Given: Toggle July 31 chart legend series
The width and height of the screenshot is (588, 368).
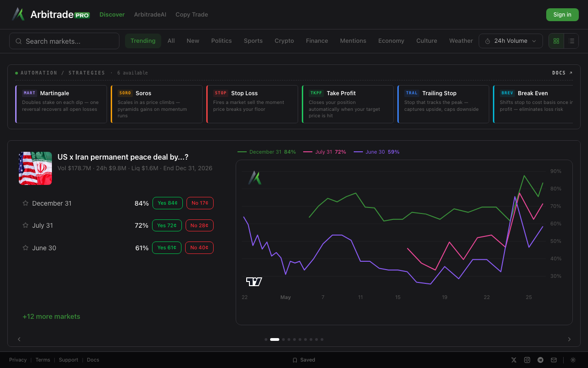Looking at the screenshot, I should click(325, 152).
